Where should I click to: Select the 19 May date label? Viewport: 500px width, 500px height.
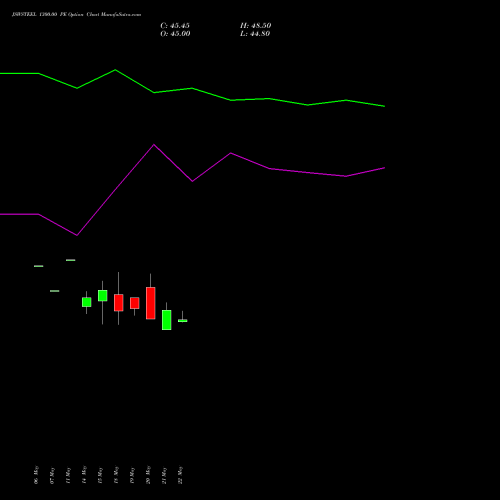point(132,476)
